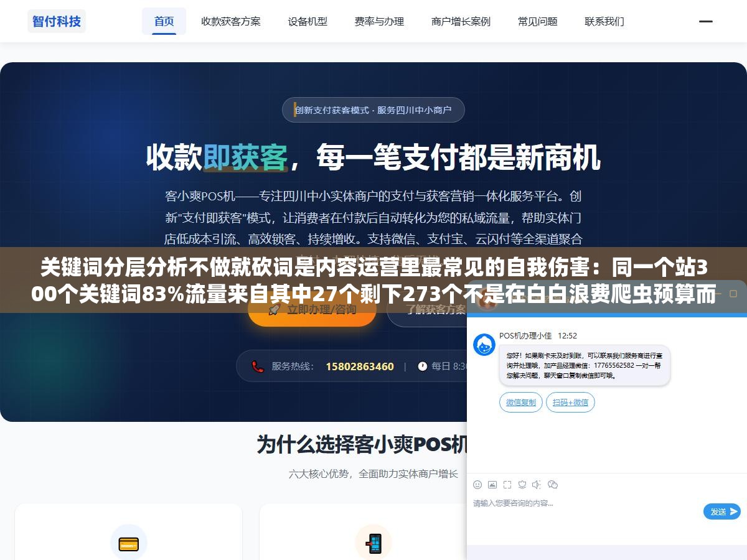
Task: Open the emoji picker in chat toolbar
Action: pyautogui.click(x=477, y=485)
